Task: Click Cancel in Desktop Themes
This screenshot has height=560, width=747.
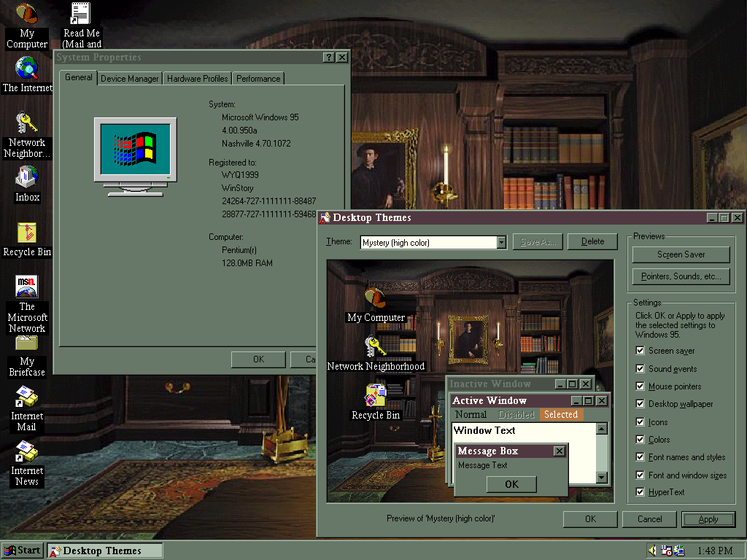Action: pyautogui.click(x=650, y=519)
